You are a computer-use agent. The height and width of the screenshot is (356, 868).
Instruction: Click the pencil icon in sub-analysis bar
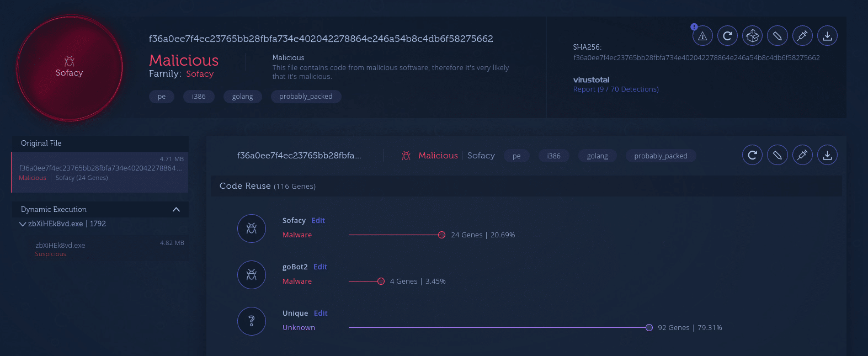click(x=778, y=155)
